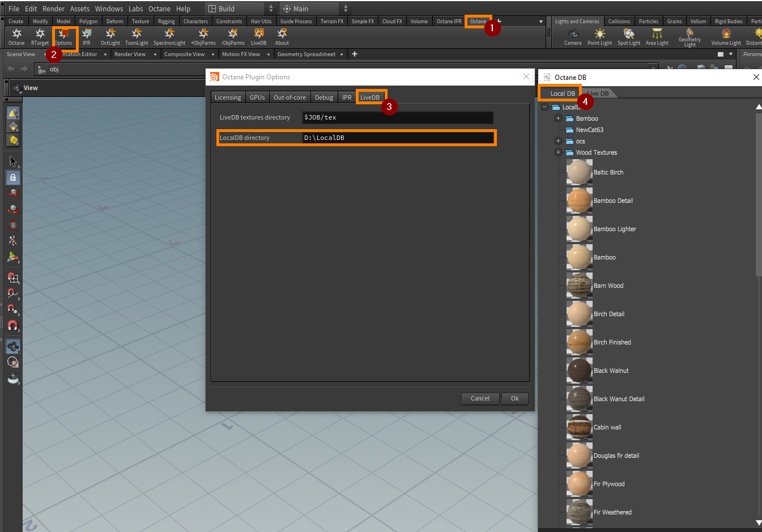Add a SpectronLight from the shelf
This screenshot has width=762, height=532.
point(169,37)
